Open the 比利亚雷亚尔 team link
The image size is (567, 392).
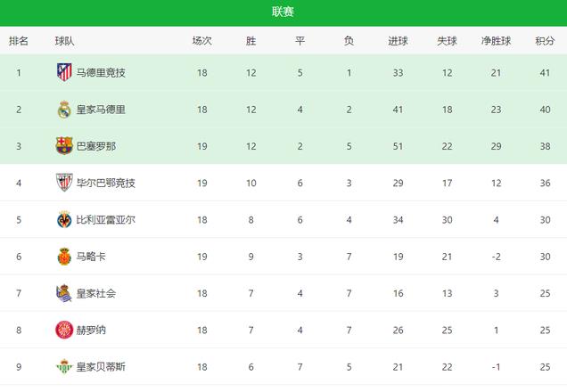tap(105, 220)
